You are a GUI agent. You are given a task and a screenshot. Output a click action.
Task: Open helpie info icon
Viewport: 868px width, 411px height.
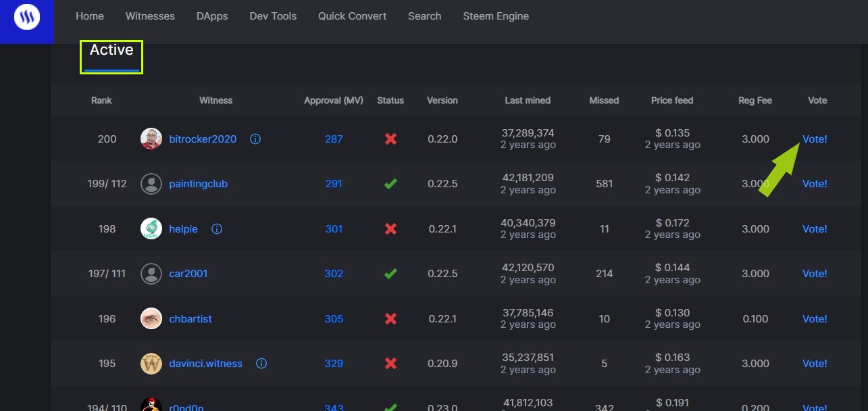(x=217, y=229)
